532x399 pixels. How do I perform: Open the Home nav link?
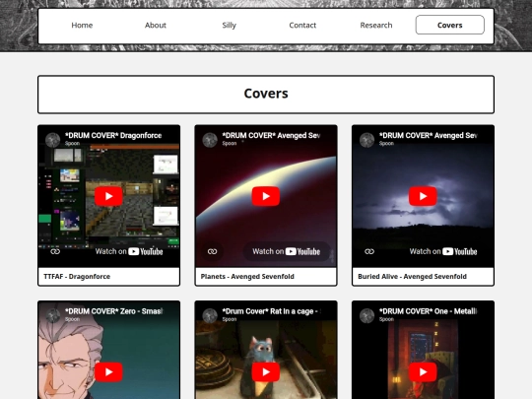82,25
